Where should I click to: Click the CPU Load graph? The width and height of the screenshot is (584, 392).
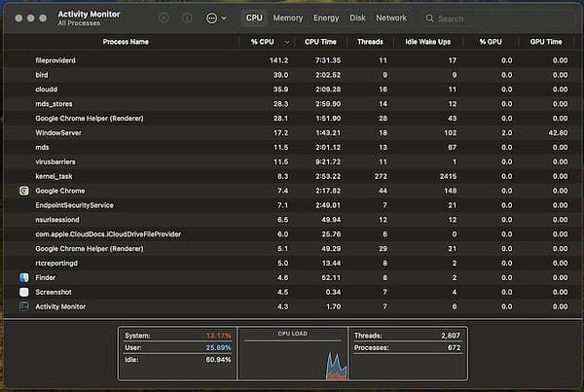pos(293,359)
